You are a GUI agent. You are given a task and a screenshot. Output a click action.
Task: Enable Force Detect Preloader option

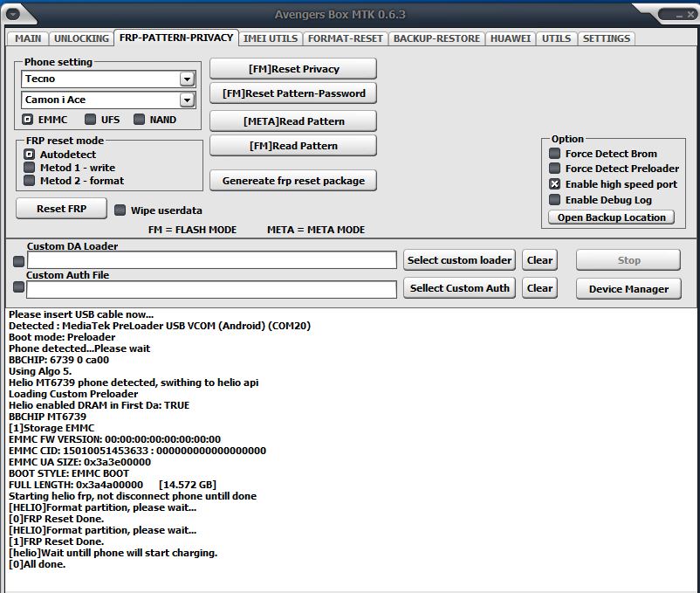point(554,169)
